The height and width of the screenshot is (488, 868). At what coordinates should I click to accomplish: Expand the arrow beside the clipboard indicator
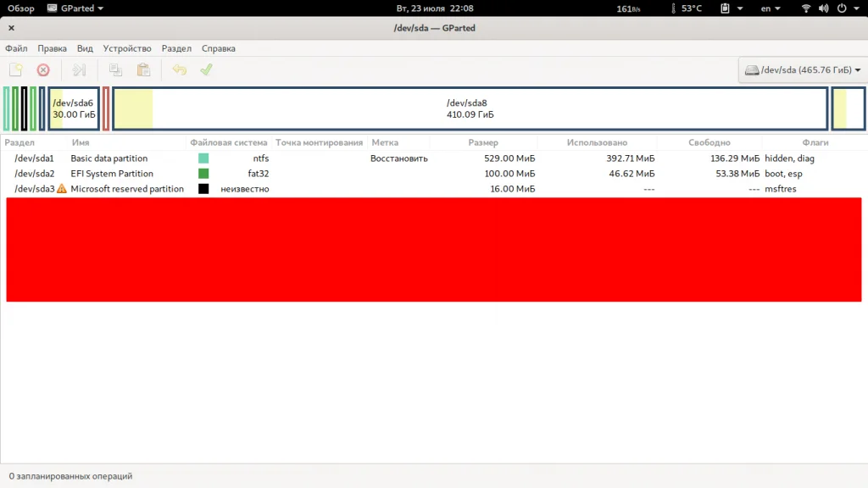coord(739,8)
